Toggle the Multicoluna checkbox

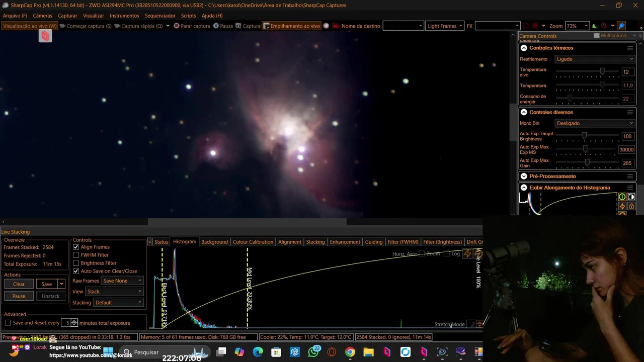597,36
